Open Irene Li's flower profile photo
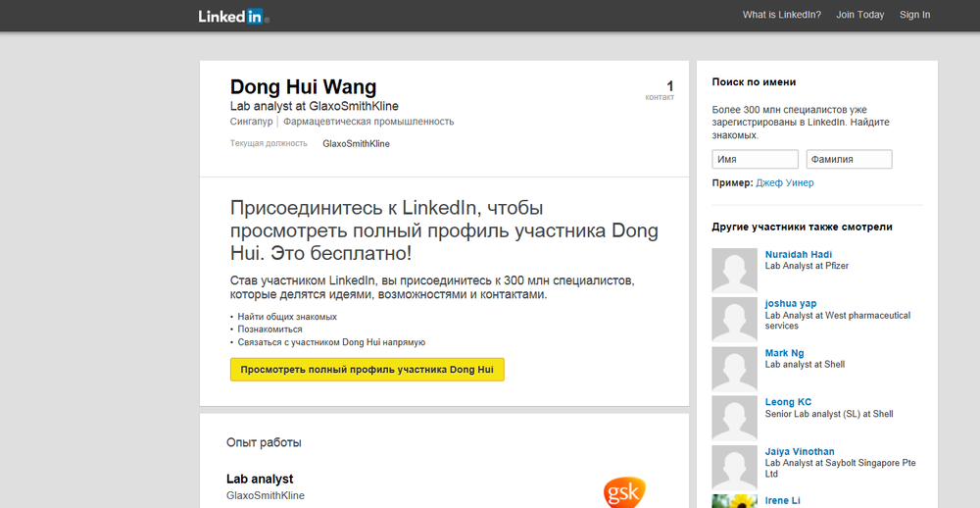Screen dimensions: 980x508 coord(735,501)
